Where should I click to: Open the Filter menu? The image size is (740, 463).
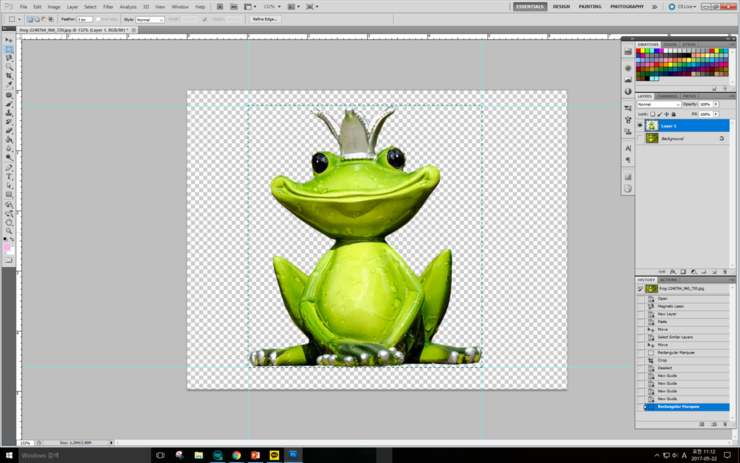pos(108,6)
